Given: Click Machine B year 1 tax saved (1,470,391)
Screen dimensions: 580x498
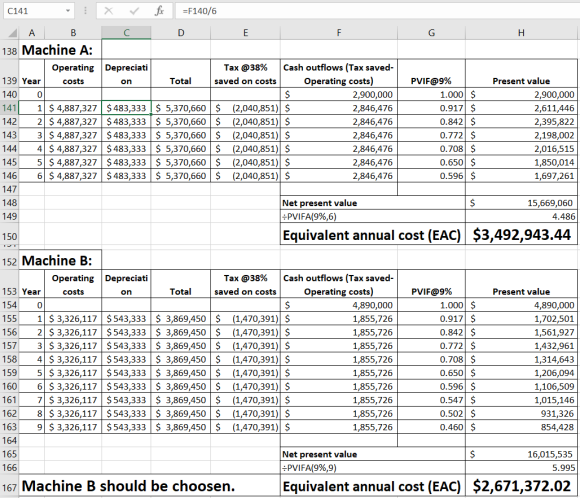Looking at the screenshot, I should click(x=246, y=319).
